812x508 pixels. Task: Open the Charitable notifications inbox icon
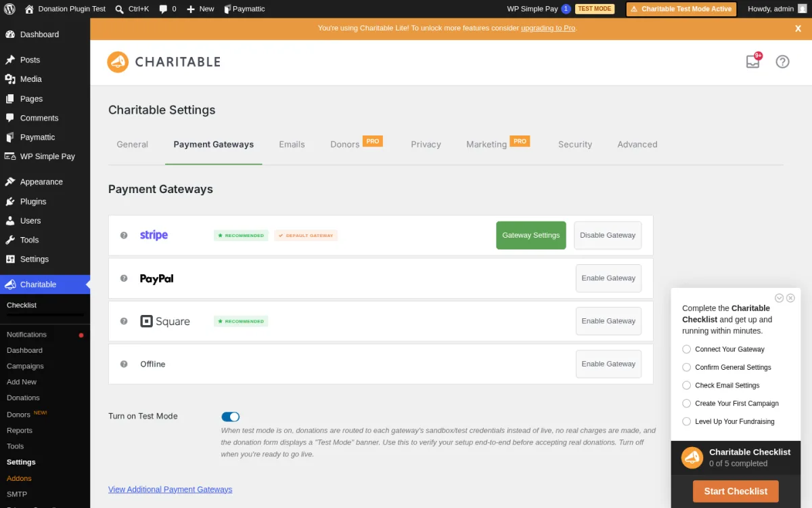753,61
